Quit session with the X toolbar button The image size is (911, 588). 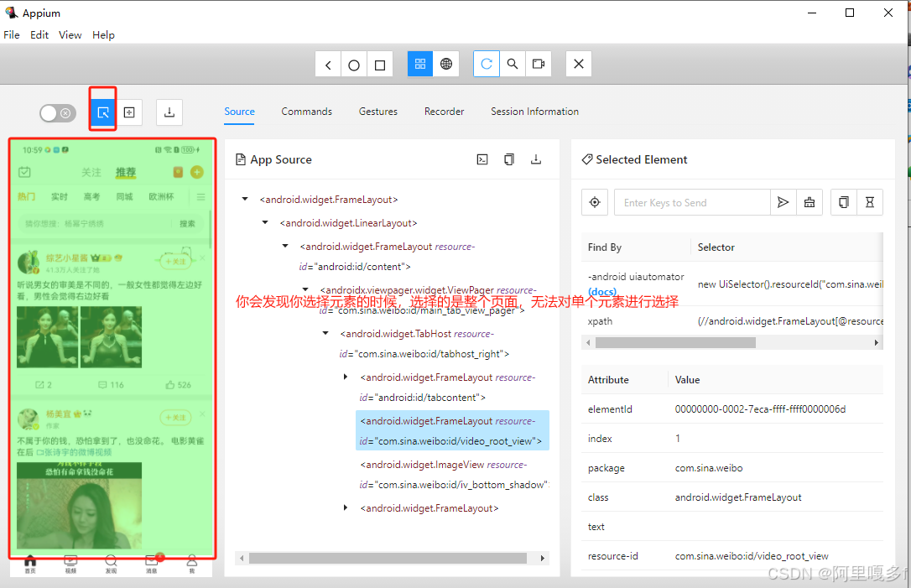(579, 64)
